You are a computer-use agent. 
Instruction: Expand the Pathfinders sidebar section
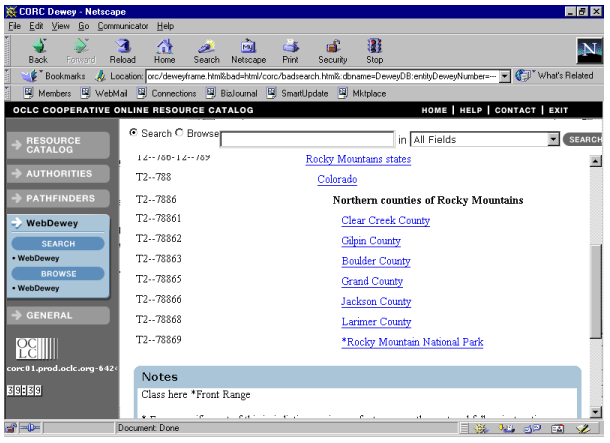58,198
